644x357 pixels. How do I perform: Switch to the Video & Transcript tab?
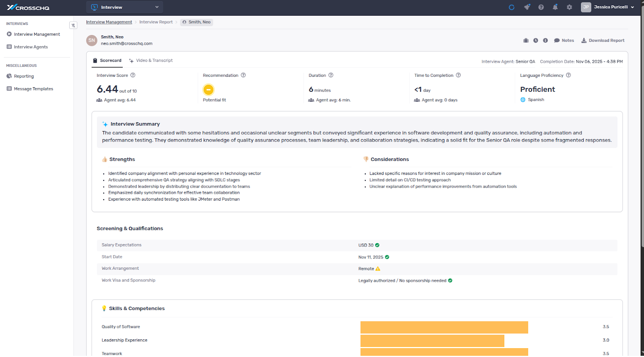tap(151, 61)
